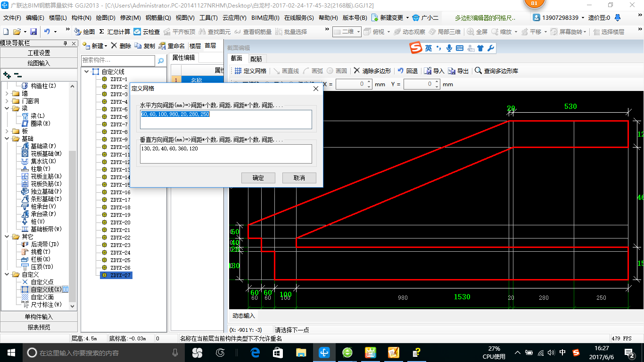
Task: Open Microsoft Edge from the taskbar
Action: pyautogui.click(x=255, y=352)
